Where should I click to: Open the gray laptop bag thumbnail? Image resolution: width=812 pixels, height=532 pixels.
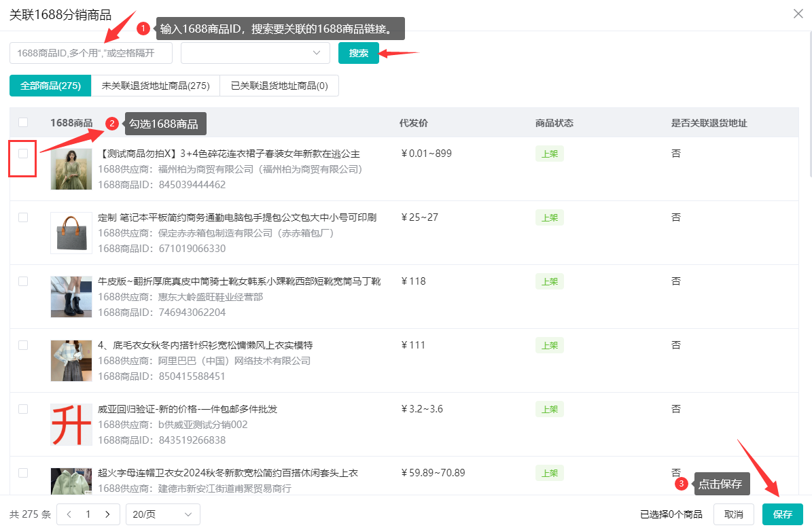tap(71, 233)
